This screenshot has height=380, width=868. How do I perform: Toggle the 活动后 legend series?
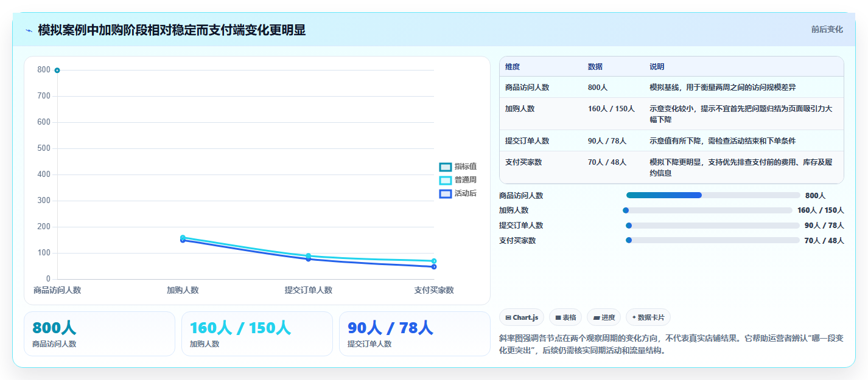pos(458,193)
